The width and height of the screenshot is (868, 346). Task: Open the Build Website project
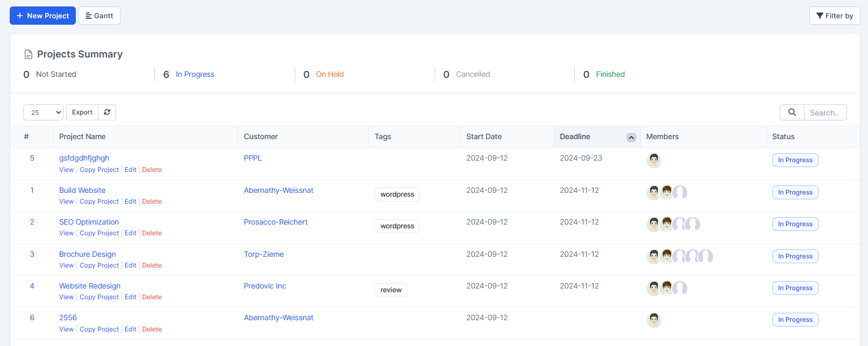(82, 190)
